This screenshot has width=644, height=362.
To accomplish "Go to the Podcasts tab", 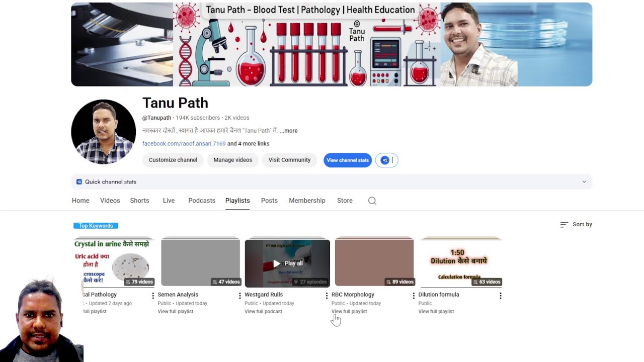I will (x=202, y=201).
